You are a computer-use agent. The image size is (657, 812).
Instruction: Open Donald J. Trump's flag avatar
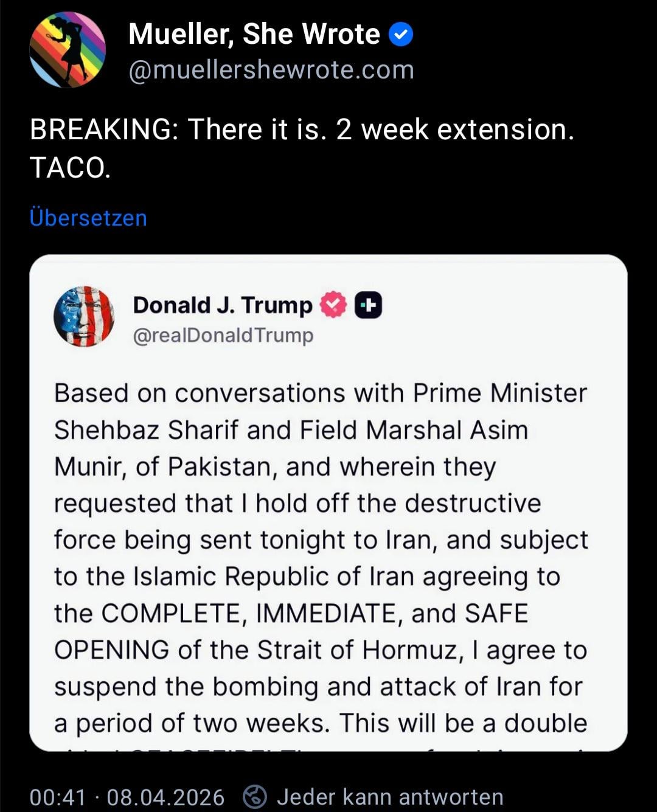[x=83, y=316]
